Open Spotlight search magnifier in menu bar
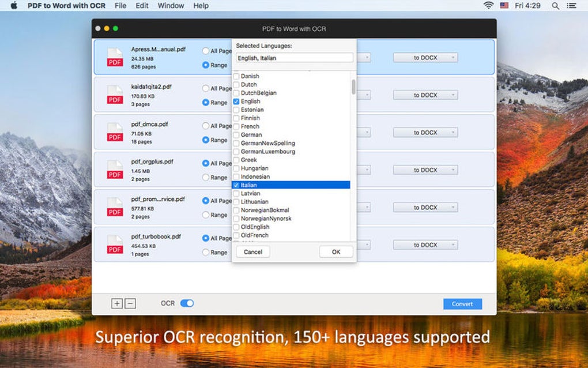The image size is (588, 368). click(555, 6)
